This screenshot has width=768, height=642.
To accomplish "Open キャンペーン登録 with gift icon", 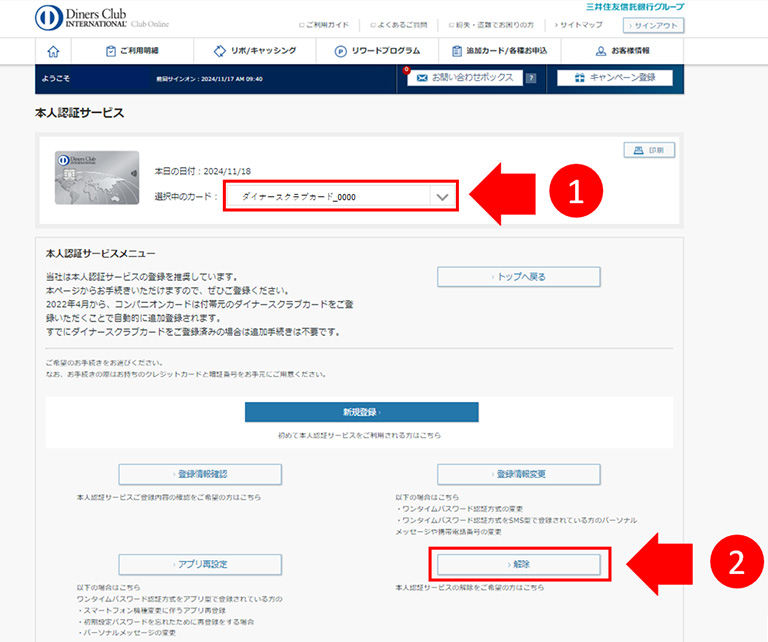I will coord(614,78).
